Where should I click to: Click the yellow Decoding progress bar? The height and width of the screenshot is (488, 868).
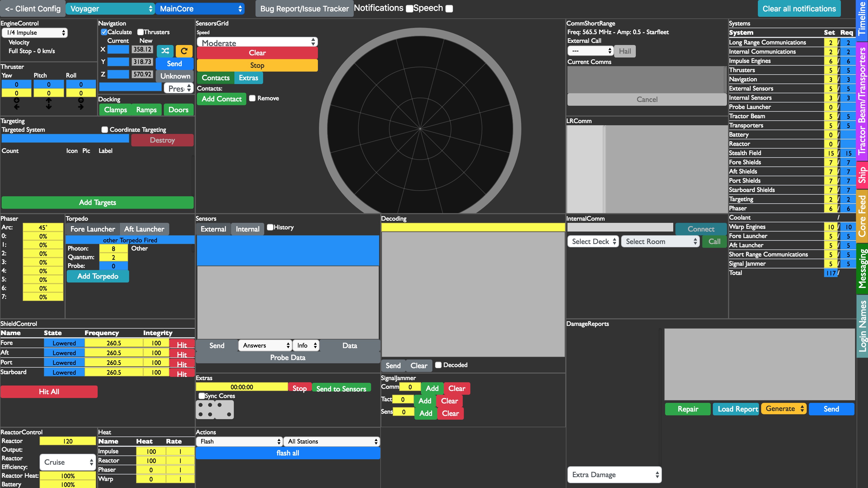(473, 227)
